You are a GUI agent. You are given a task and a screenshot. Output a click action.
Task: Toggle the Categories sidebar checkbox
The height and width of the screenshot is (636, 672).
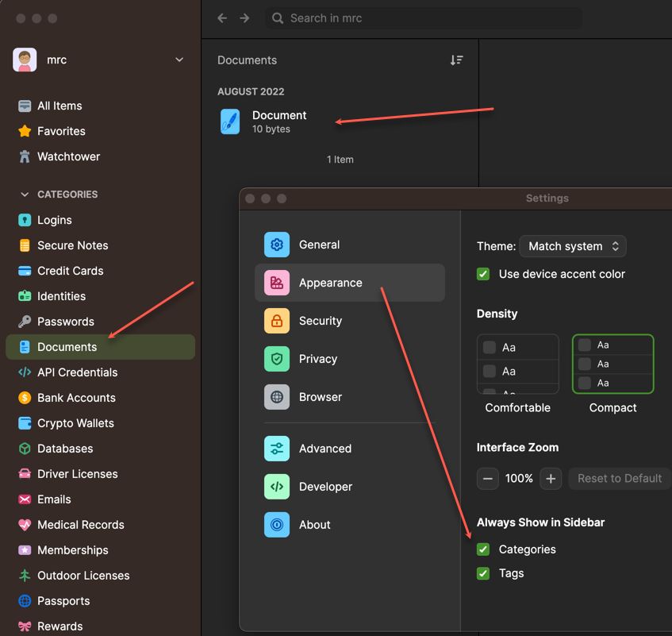point(483,549)
